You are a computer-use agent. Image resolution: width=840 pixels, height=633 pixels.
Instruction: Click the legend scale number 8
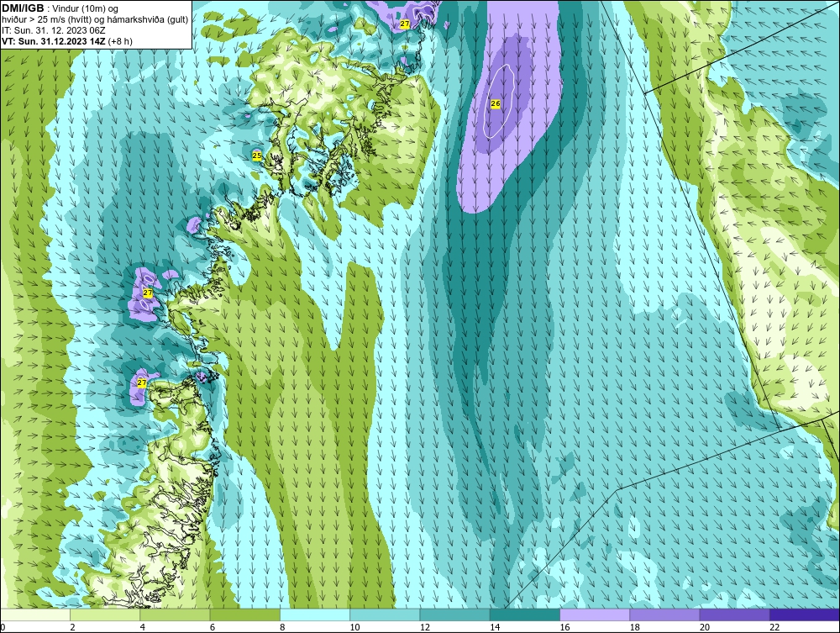coord(282,628)
